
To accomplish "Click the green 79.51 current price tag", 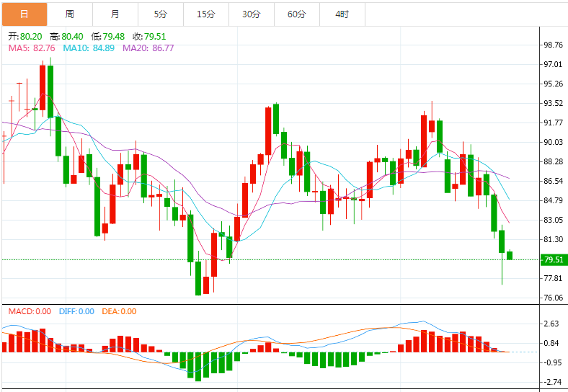I will (x=554, y=259).
